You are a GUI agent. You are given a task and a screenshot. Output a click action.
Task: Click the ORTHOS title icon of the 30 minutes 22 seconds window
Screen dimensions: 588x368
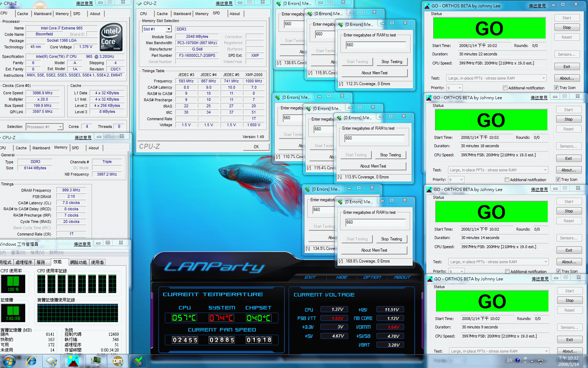click(427, 6)
